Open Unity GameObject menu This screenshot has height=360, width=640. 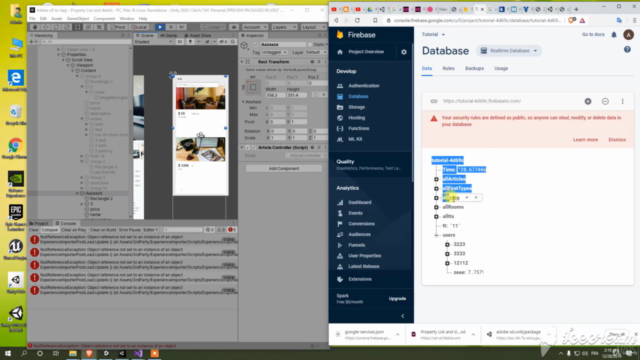[x=78, y=18]
